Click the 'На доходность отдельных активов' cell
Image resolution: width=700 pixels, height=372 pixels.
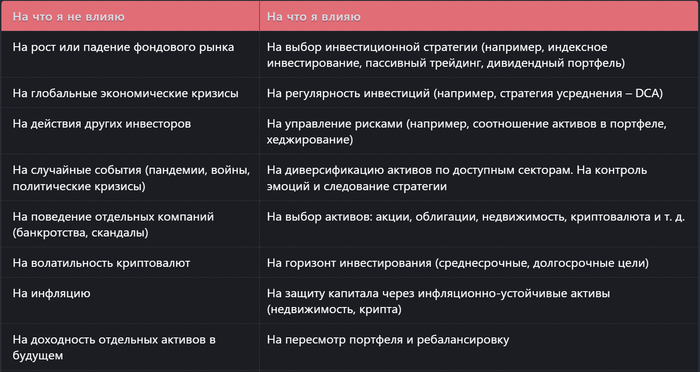tap(130, 347)
